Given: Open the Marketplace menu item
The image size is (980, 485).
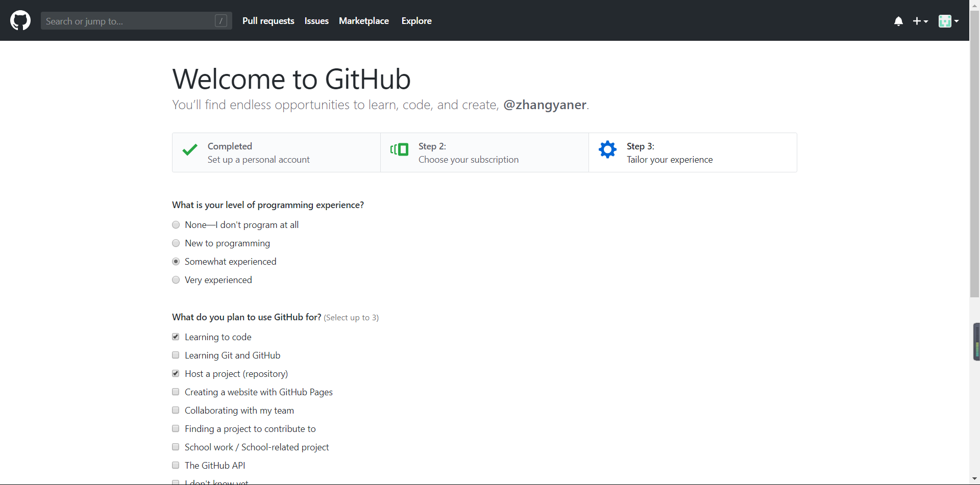Looking at the screenshot, I should click(363, 21).
